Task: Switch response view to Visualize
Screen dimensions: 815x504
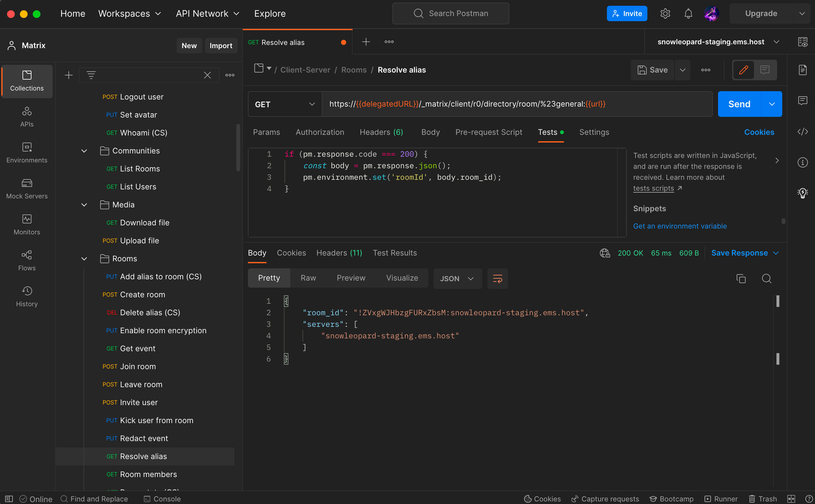Action: coord(402,278)
